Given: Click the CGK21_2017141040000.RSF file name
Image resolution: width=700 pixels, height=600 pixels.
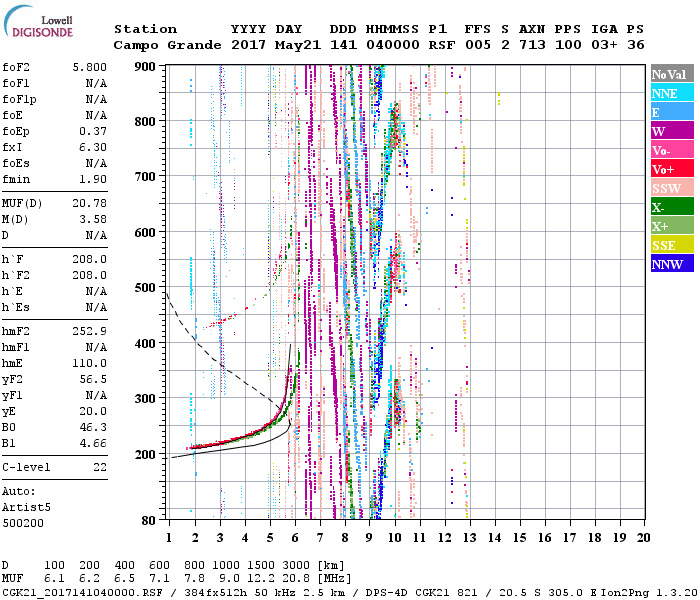Looking at the screenshot, I should (x=82, y=593).
